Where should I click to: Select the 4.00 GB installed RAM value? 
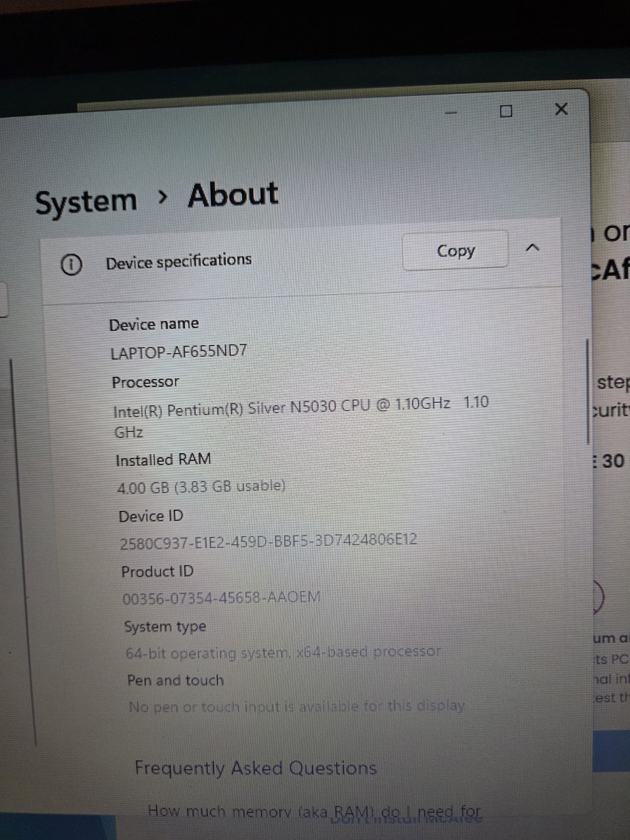click(x=201, y=487)
